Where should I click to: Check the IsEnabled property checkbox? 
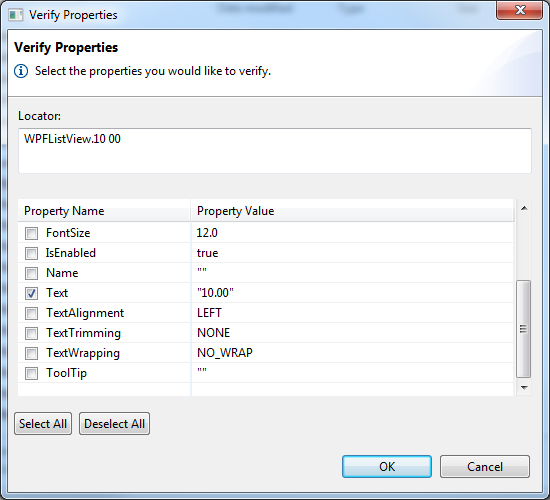[x=31, y=253]
